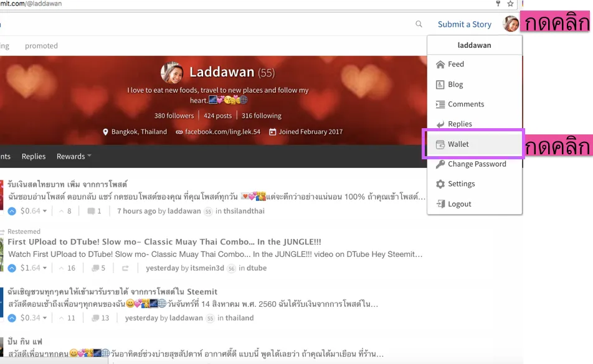Click the Change Password key icon

[440, 164]
